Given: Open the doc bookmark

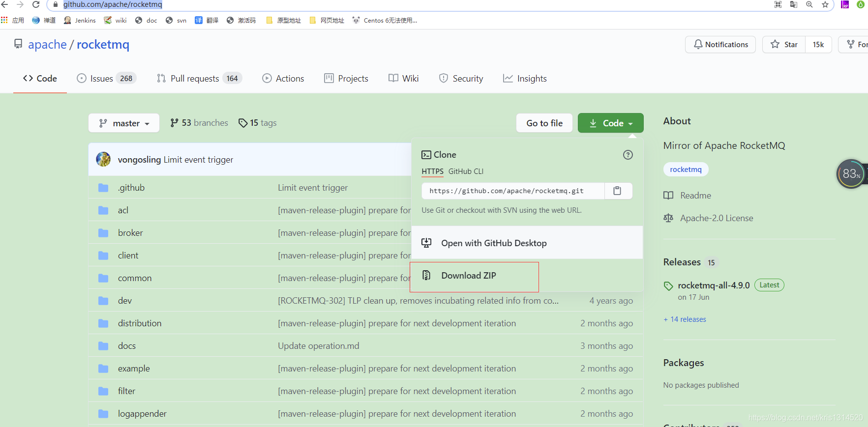Looking at the screenshot, I should coord(146,20).
